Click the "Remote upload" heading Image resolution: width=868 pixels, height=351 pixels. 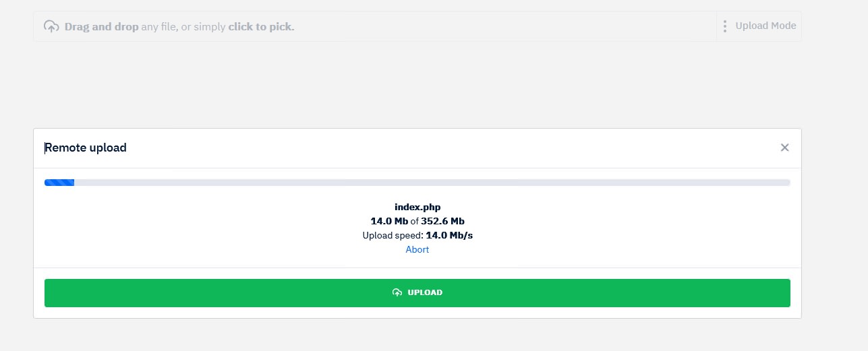click(x=86, y=148)
